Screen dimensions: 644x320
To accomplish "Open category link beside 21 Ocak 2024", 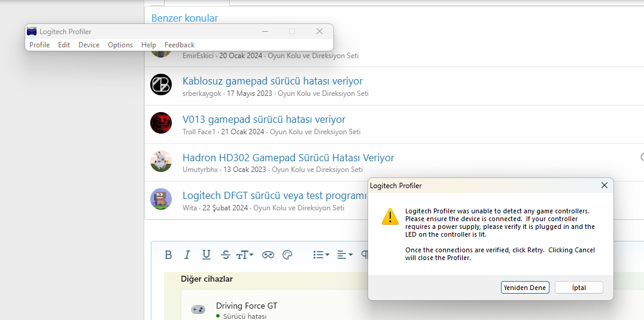I will 315,132.
